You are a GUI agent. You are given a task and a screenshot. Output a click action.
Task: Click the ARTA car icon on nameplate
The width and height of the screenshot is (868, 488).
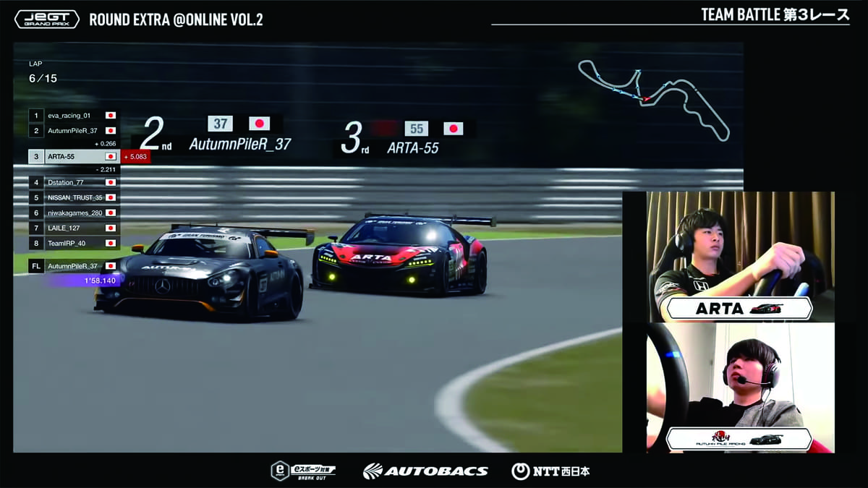pos(766,309)
